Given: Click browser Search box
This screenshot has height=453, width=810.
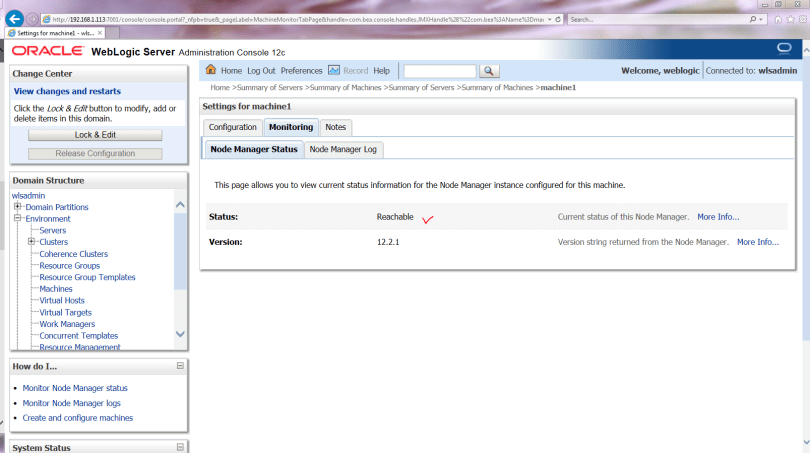Looking at the screenshot, I should (x=659, y=19).
